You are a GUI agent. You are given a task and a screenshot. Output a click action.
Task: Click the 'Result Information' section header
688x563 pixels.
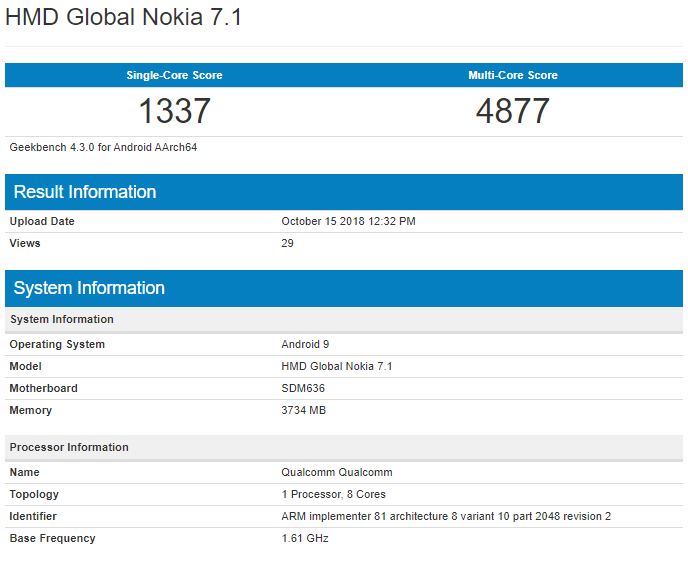coord(344,192)
